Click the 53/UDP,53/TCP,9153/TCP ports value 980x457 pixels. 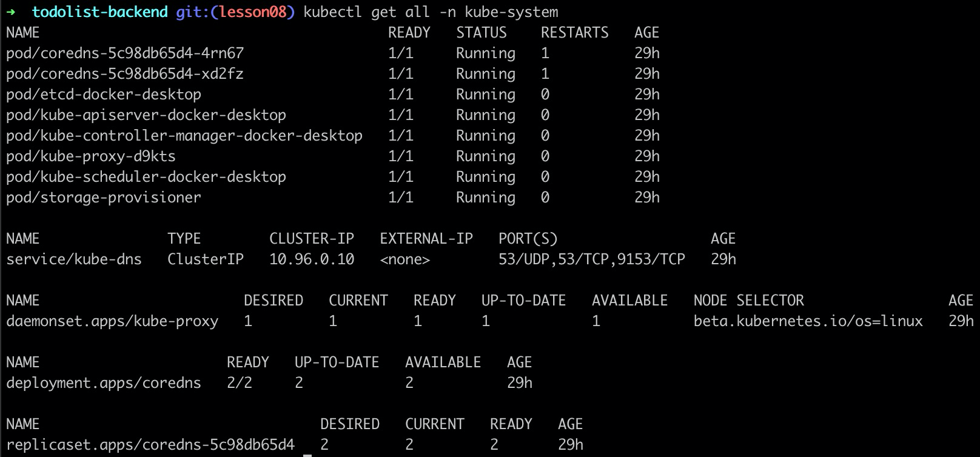click(x=591, y=259)
